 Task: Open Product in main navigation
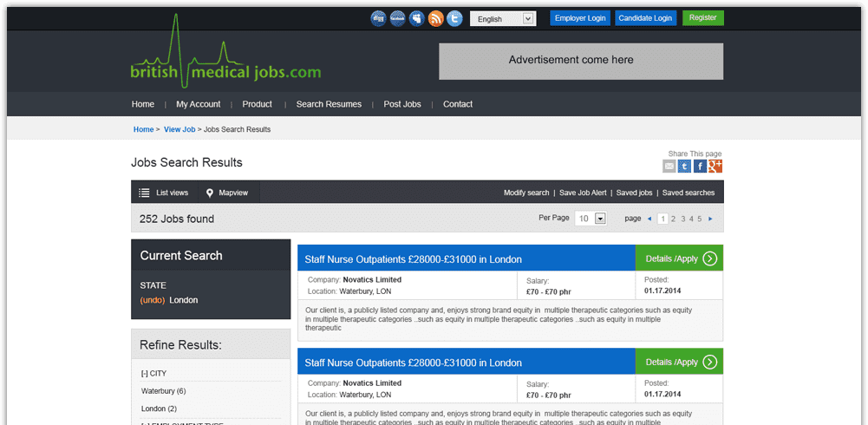[x=258, y=104]
